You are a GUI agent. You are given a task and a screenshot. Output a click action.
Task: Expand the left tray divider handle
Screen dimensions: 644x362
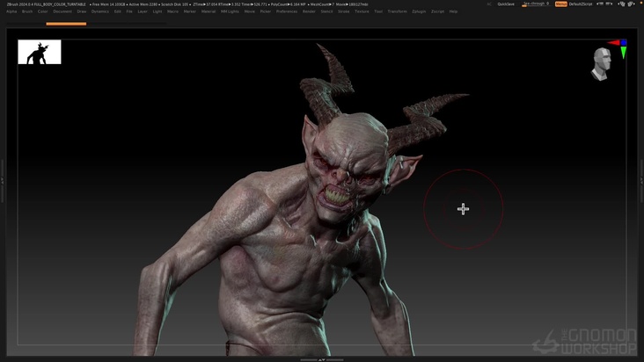(2, 181)
